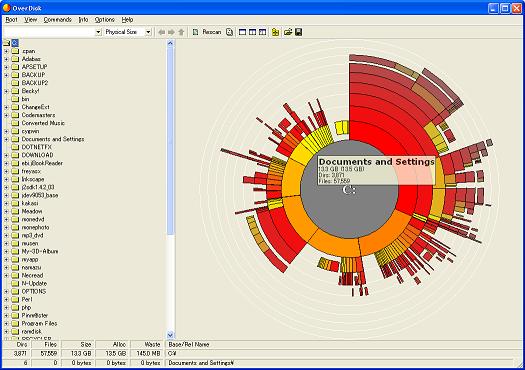525x370 pixels.
Task: Expand the My-3D-Album folder node
Action: 6,251
